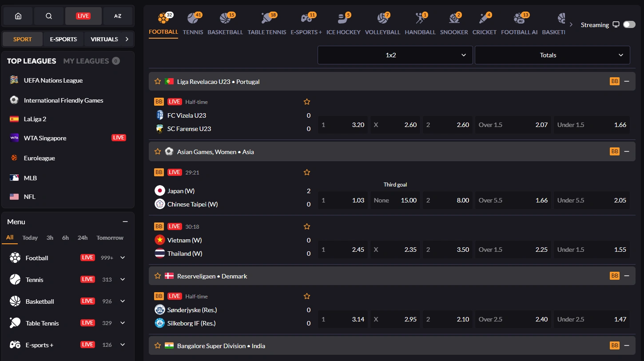Viewport: 644px width, 361px height.
Task: Click the Sønderjyske team crest
Action: (160, 310)
